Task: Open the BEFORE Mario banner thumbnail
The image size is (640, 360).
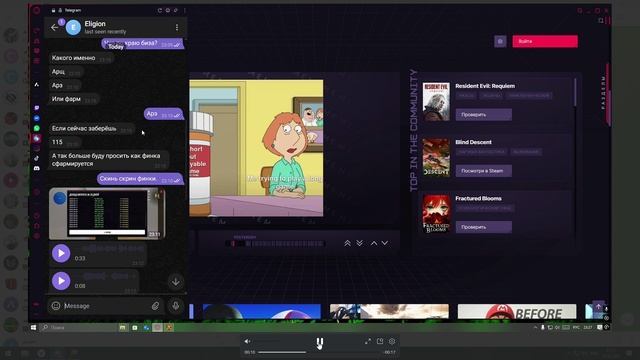Action: pos(517,311)
